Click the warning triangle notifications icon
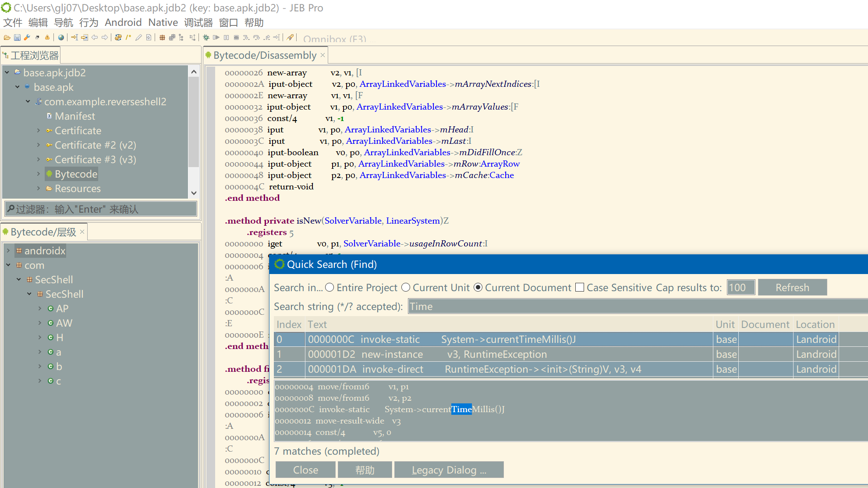Viewport: 868px width, 488px height. (47, 37)
